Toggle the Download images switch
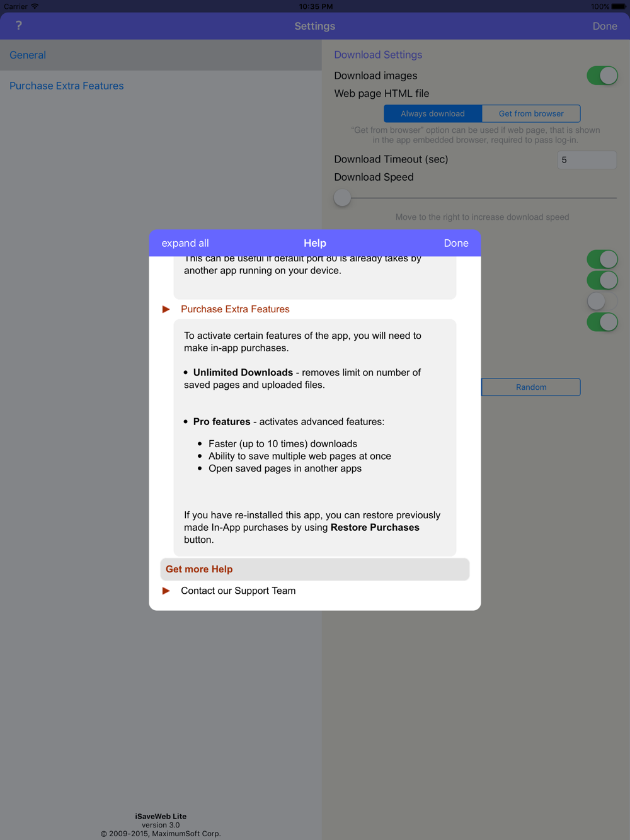This screenshot has height=840, width=630. 602,76
